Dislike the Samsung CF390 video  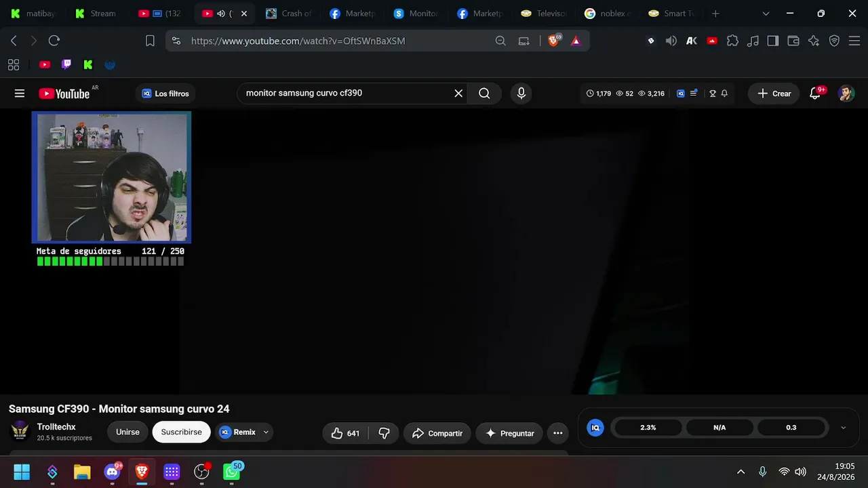click(x=384, y=433)
